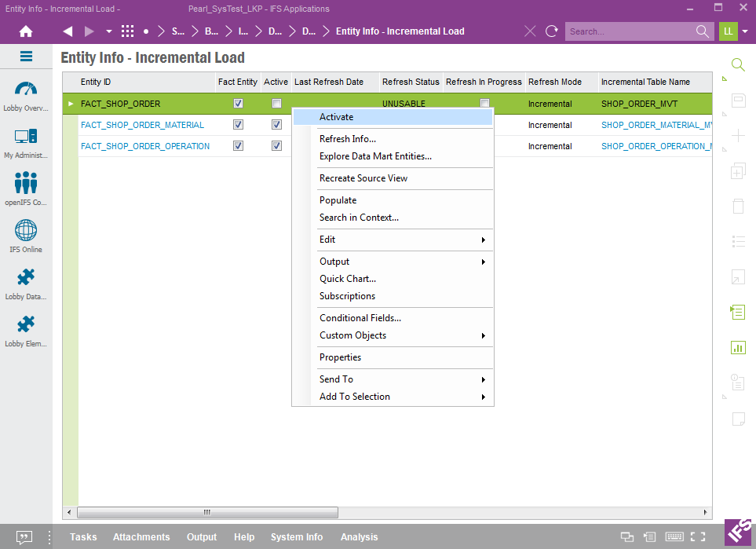Viewport: 756px width, 549px height.
Task: Click System Info in the bottom bar
Action: pyautogui.click(x=297, y=537)
